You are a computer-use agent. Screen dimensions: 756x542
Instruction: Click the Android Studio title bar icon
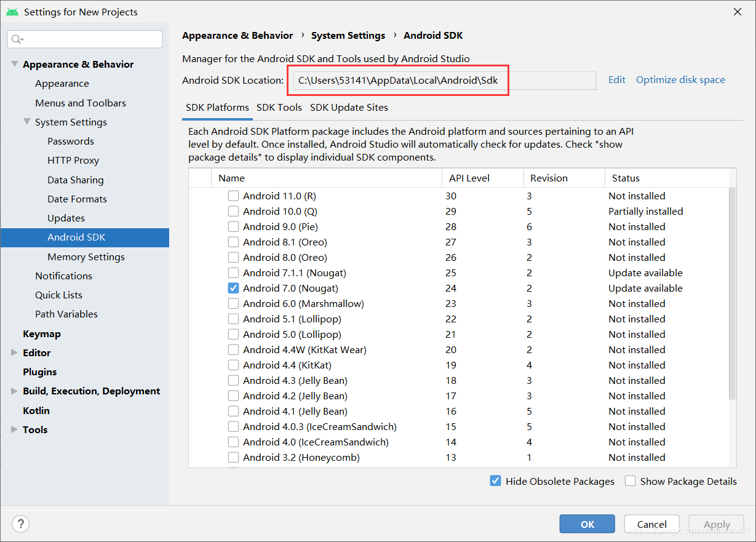[x=12, y=12]
